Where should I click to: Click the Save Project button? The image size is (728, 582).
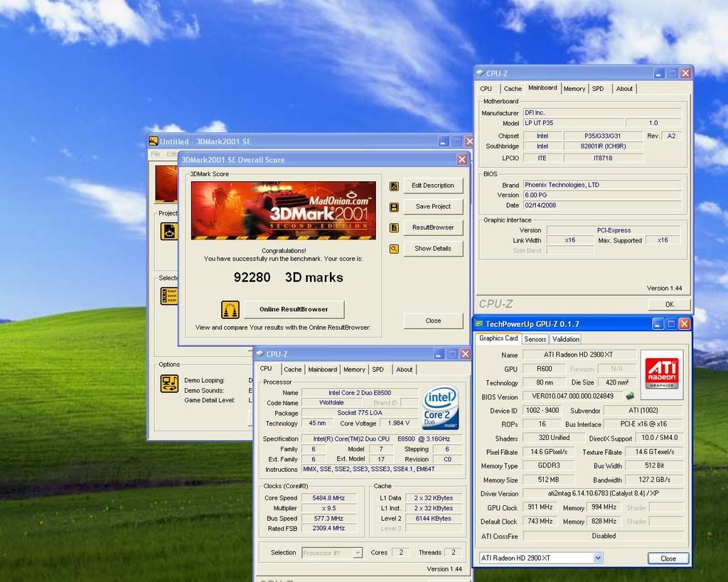click(x=433, y=207)
